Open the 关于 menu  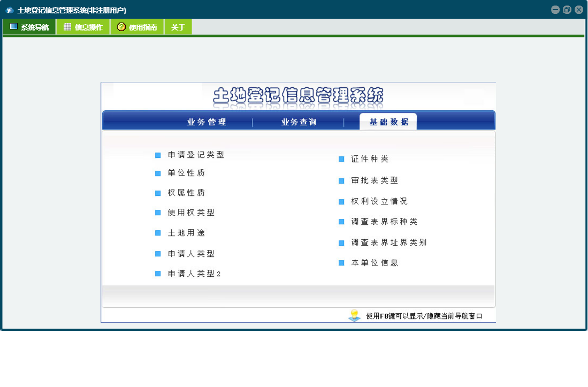178,27
